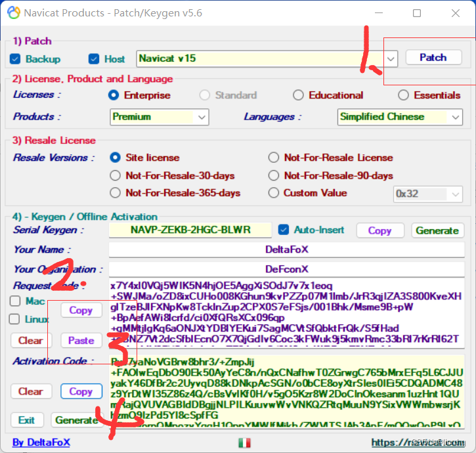Select Not-For-Resale-90-days radio button
Viewport: 476px width, 453px height.
click(x=274, y=175)
